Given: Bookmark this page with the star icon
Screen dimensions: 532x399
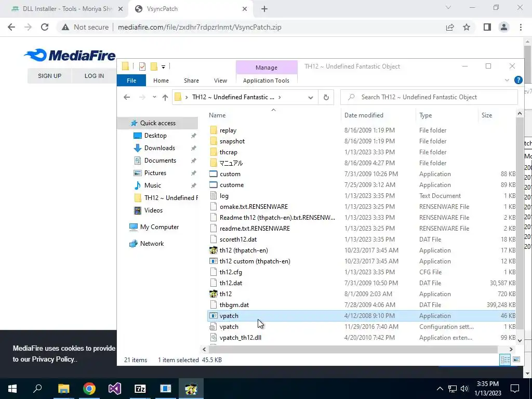Looking at the screenshot, I should [467, 27].
